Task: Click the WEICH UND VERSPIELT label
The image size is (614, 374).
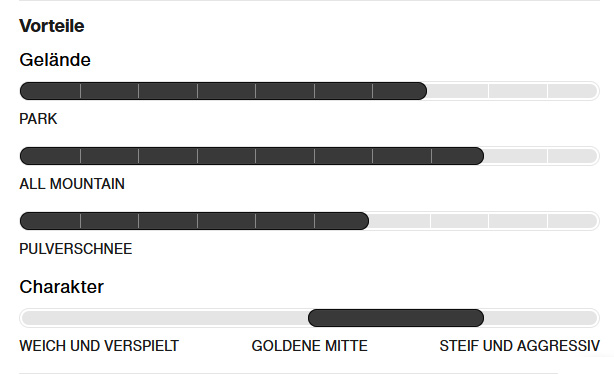Action: [x=99, y=346]
